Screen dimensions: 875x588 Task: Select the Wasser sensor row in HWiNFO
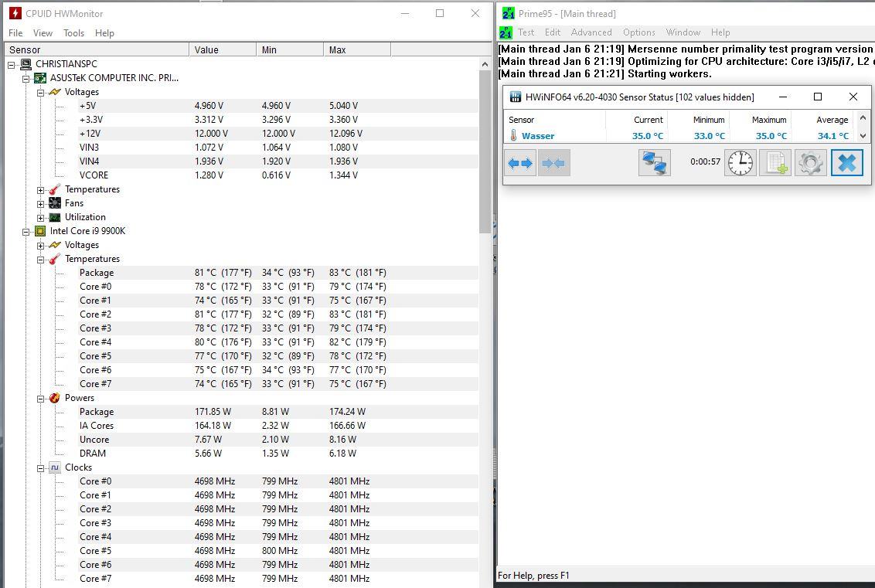point(679,135)
